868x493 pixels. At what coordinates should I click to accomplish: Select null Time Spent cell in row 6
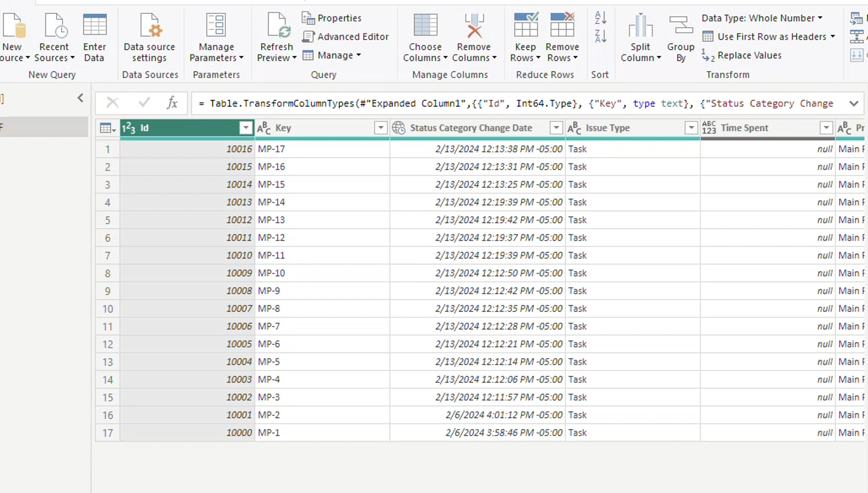[x=768, y=238]
